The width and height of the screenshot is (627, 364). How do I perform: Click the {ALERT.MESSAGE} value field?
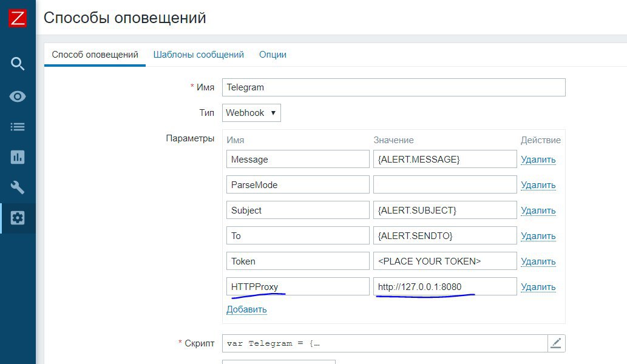(x=445, y=159)
